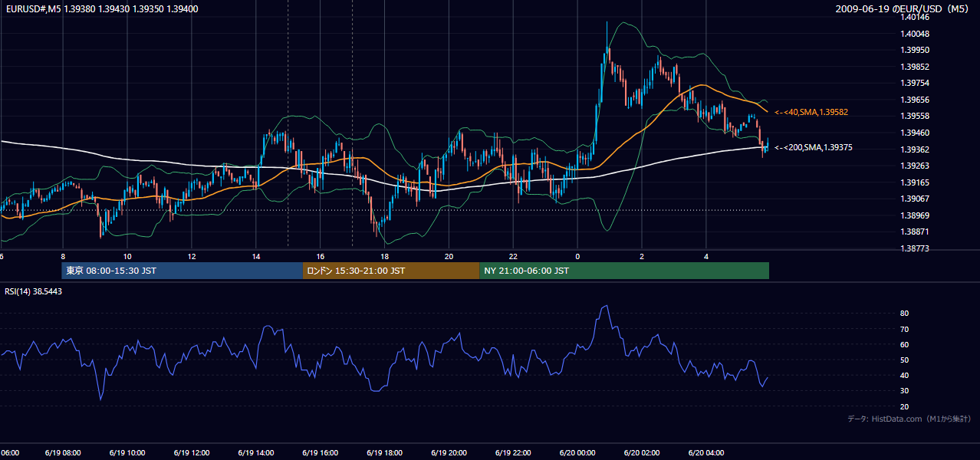Click price level 1.39460 on axis
Image resolution: width=980 pixels, height=460 pixels.
tap(916, 133)
